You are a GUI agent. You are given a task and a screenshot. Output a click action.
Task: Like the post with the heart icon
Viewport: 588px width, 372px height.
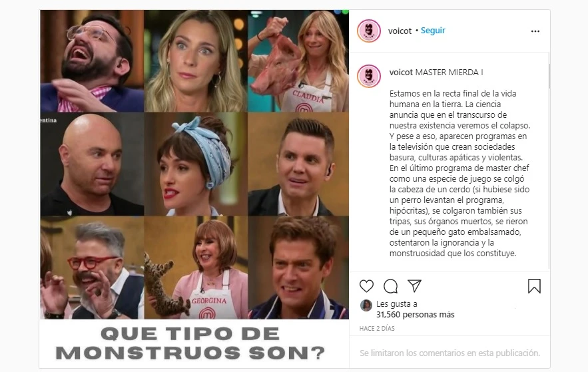366,286
